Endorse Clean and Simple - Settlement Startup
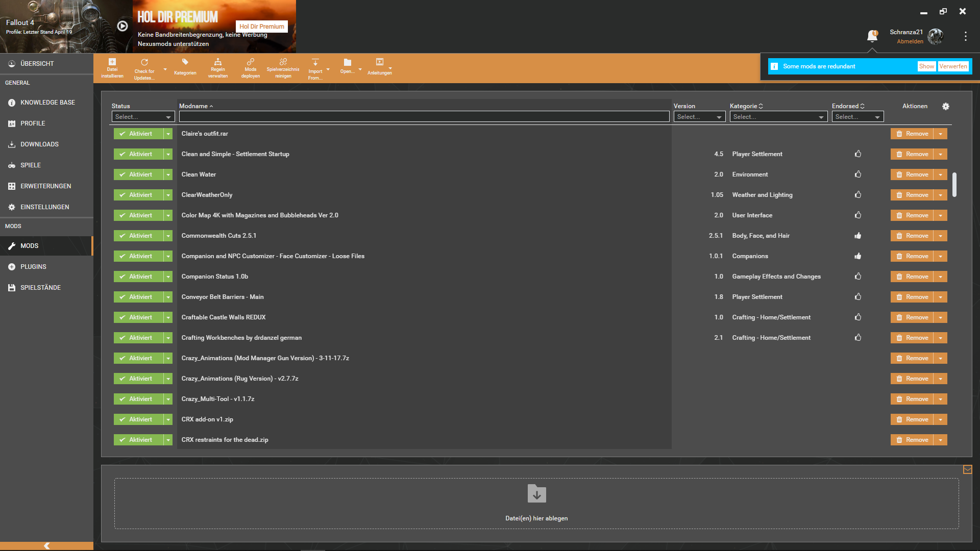Viewport: 980px width, 551px height. click(858, 154)
